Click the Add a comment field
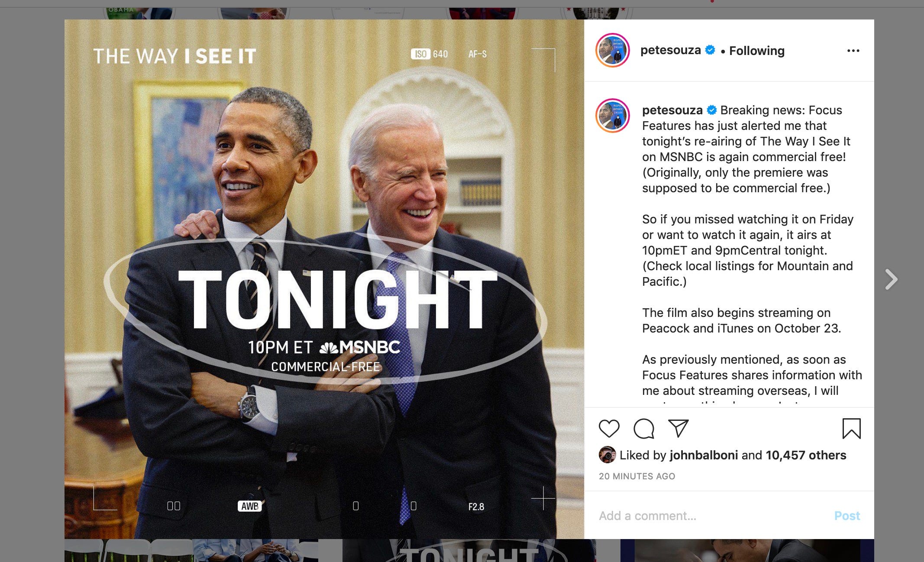Image resolution: width=924 pixels, height=562 pixels. pos(710,516)
